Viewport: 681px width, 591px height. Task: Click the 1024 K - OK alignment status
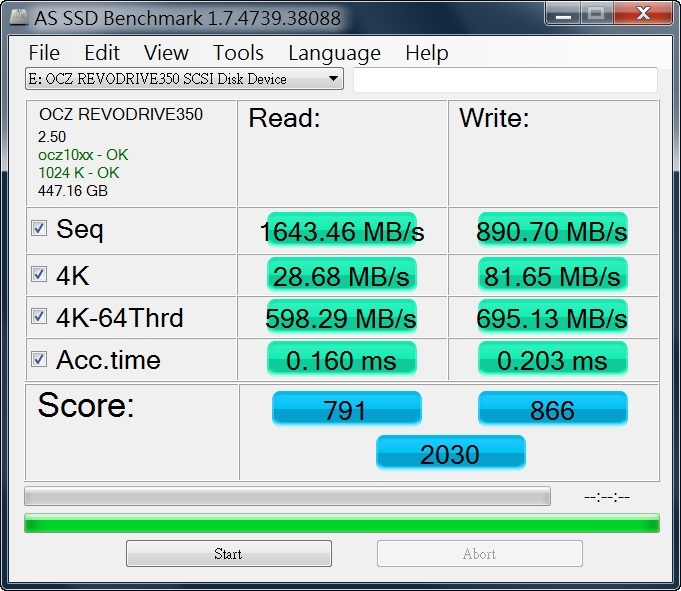(x=79, y=173)
